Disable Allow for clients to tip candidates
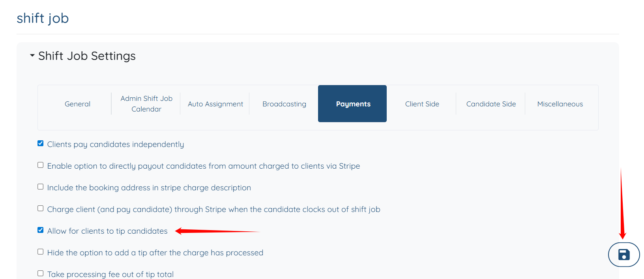Viewport: 644px width, 279px height. point(41,230)
